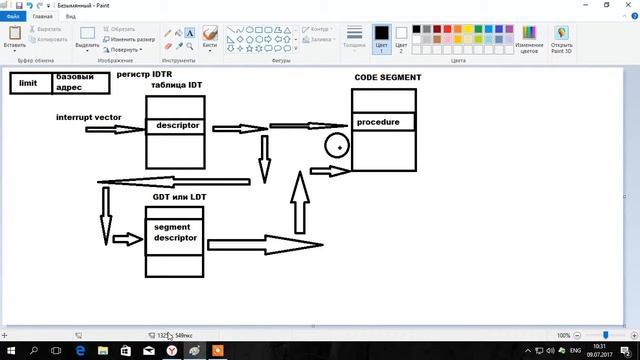Click Undo in quick access toolbar

point(29,6)
